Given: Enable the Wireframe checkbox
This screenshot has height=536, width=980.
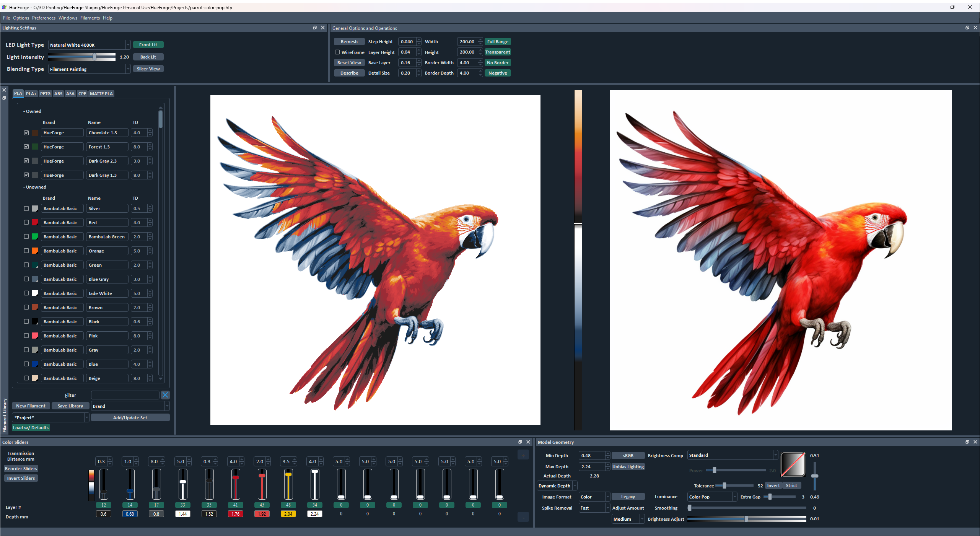Looking at the screenshot, I should [x=338, y=52].
